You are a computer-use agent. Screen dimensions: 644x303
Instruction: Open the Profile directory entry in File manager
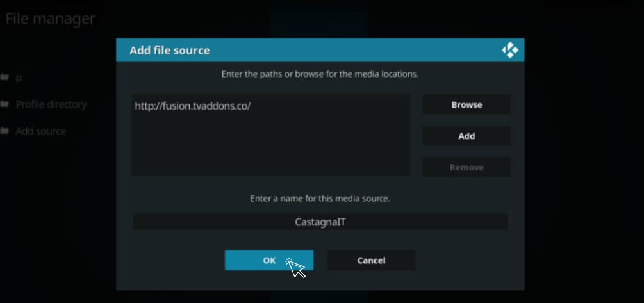[51, 104]
